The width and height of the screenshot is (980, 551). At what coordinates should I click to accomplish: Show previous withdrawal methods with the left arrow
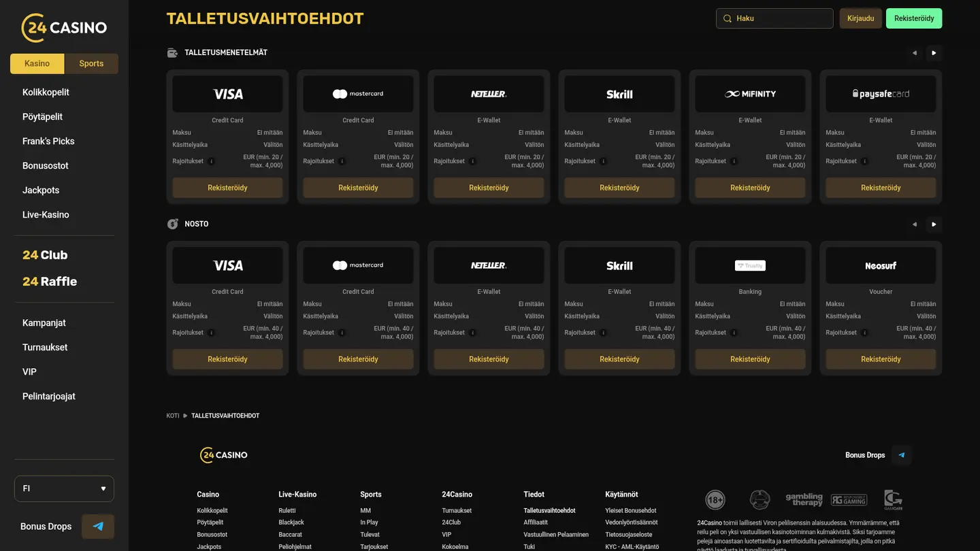tap(915, 224)
